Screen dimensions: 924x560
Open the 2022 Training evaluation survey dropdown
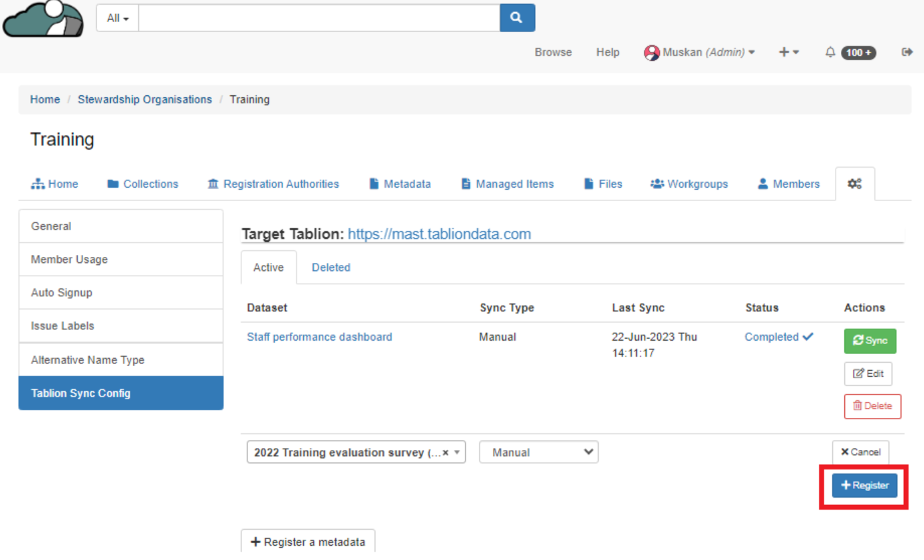347,453
